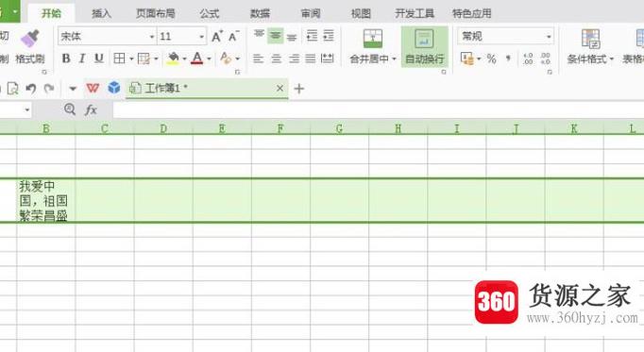Open quick access toolbar dropdown arrow
Screen dimensions: 644x352
click(x=73, y=89)
